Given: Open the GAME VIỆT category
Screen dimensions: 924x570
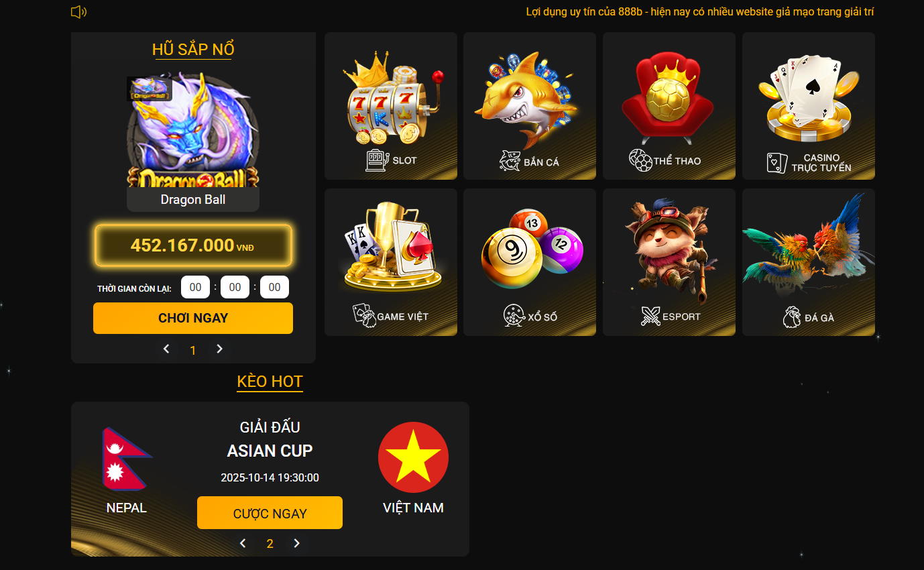Looking at the screenshot, I should [391, 262].
